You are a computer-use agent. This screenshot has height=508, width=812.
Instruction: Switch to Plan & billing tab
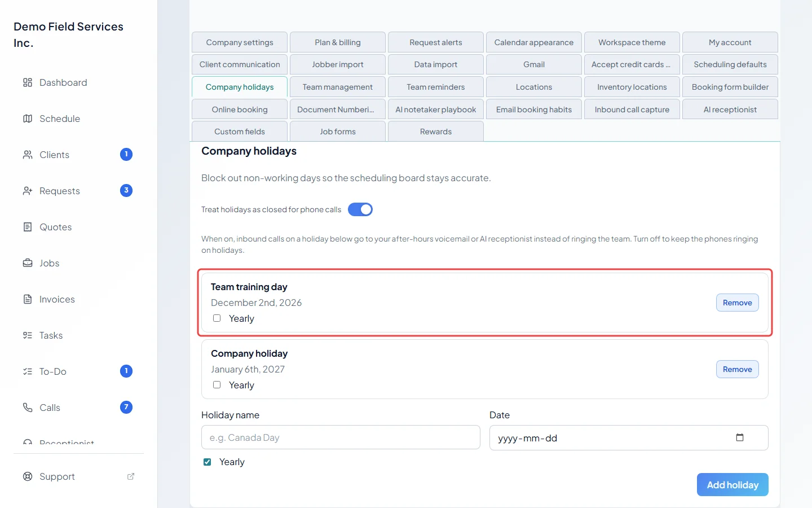[338, 42]
